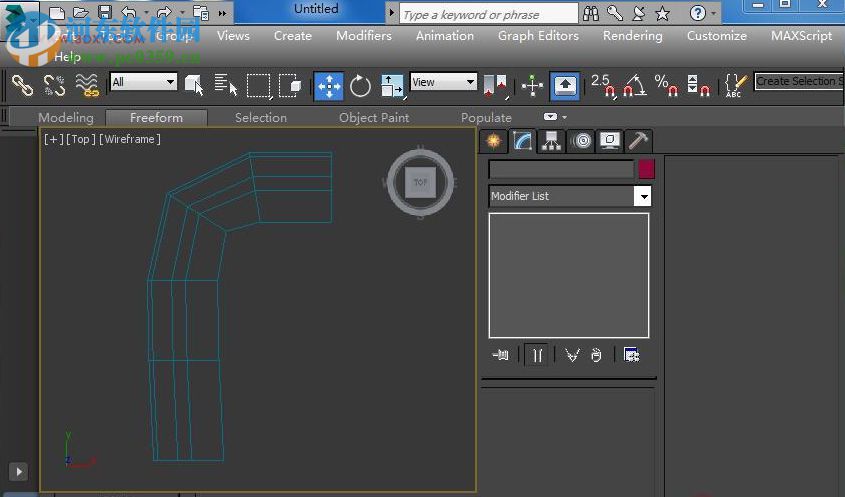Click the Communication Center satellite icon
This screenshot has width=845, height=497.
[639, 13]
